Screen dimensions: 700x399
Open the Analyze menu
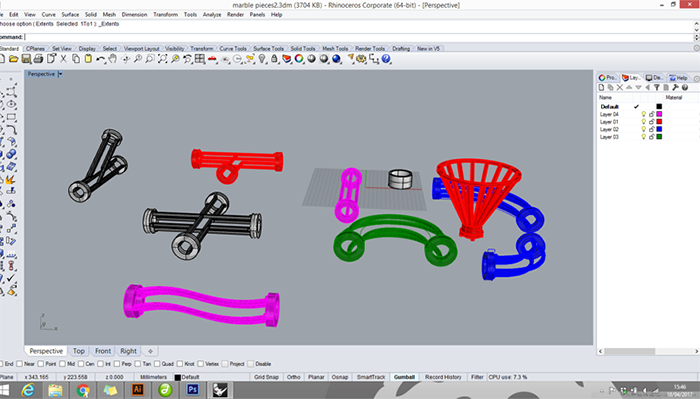pyautogui.click(x=212, y=15)
